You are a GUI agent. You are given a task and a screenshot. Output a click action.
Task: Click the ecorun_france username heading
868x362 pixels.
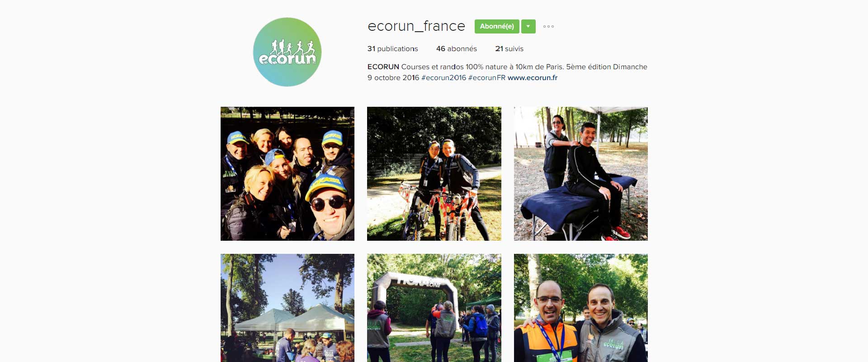(x=416, y=26)
